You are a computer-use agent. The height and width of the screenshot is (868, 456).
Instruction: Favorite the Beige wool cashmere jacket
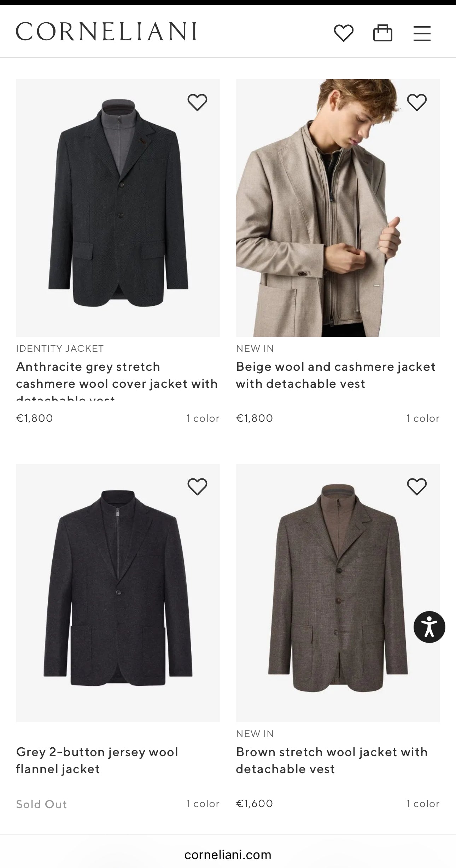(417, 102)
